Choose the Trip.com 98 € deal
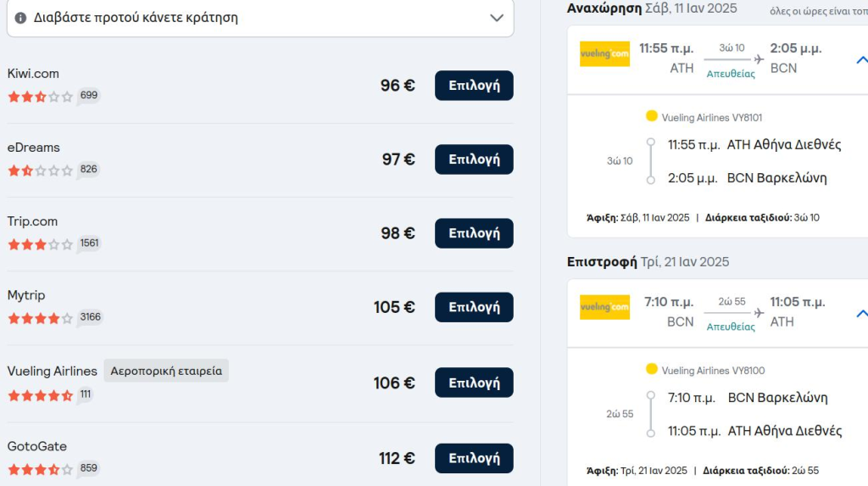Viewport: 868px width, 486px height. point(474,233)
